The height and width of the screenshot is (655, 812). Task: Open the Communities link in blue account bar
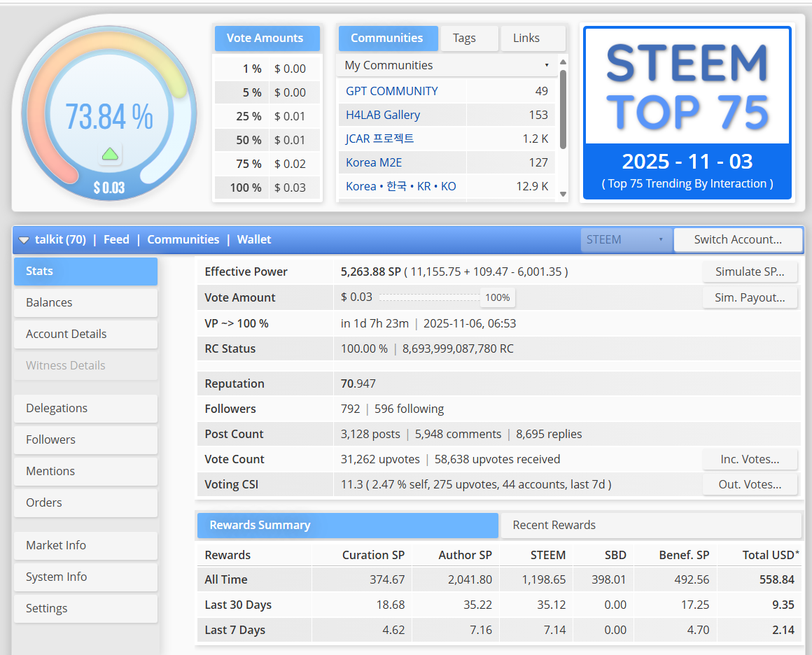tap(183, 240)
